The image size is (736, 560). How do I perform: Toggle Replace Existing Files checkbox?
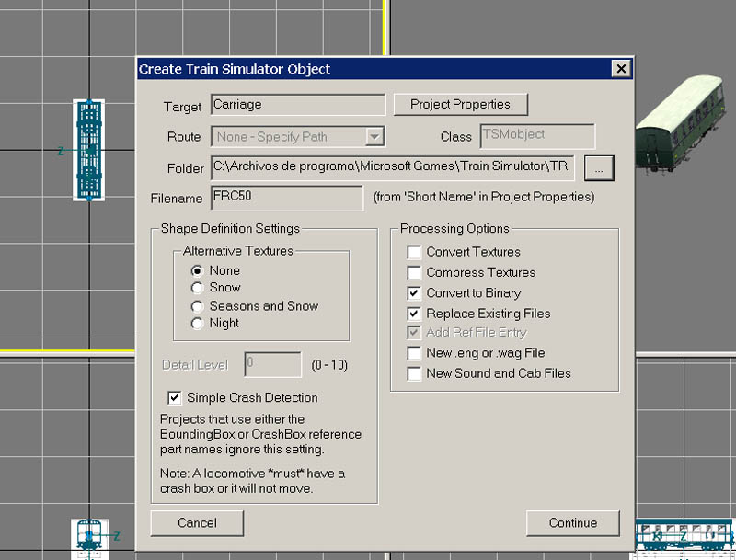point(415,314)
